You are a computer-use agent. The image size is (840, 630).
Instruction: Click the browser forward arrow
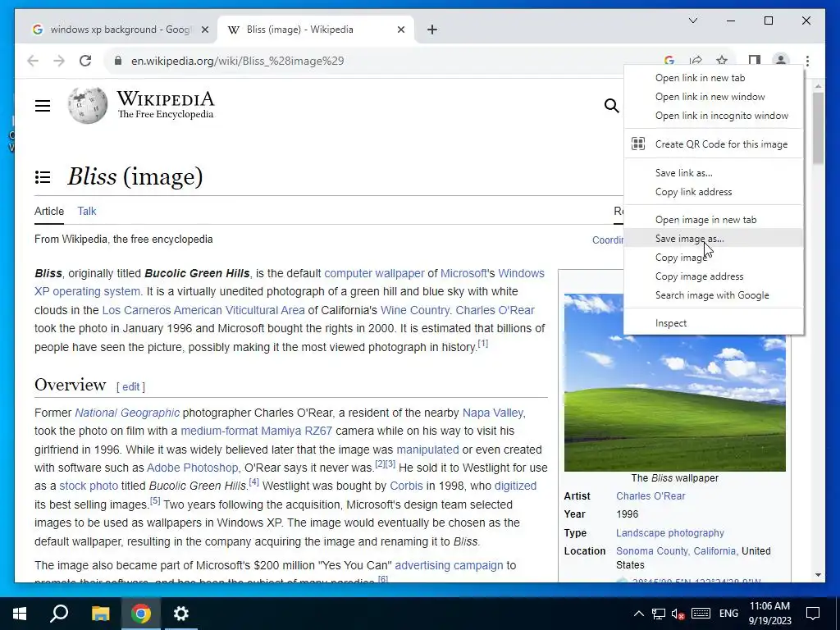tap(59, 61)
